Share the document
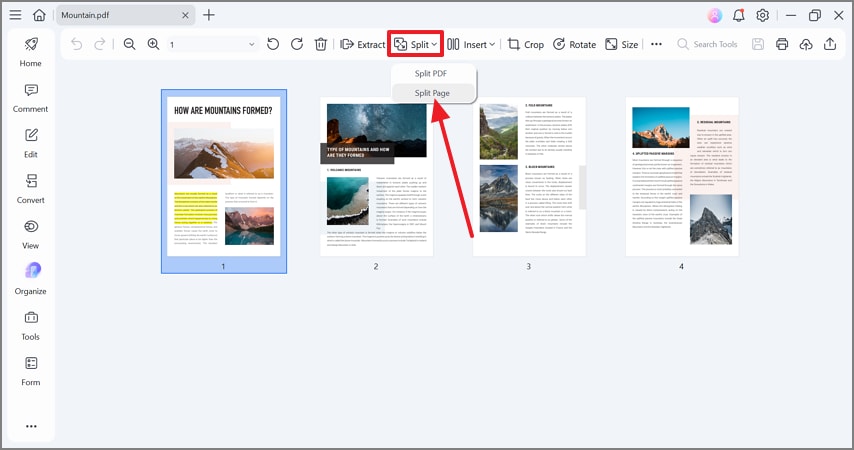The width and height of the screenshot is (854, 450). pos(829,44)
